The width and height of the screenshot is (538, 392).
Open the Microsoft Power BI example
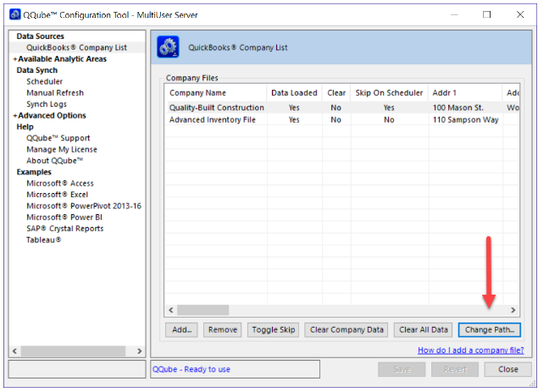click(x=64, y=218)
